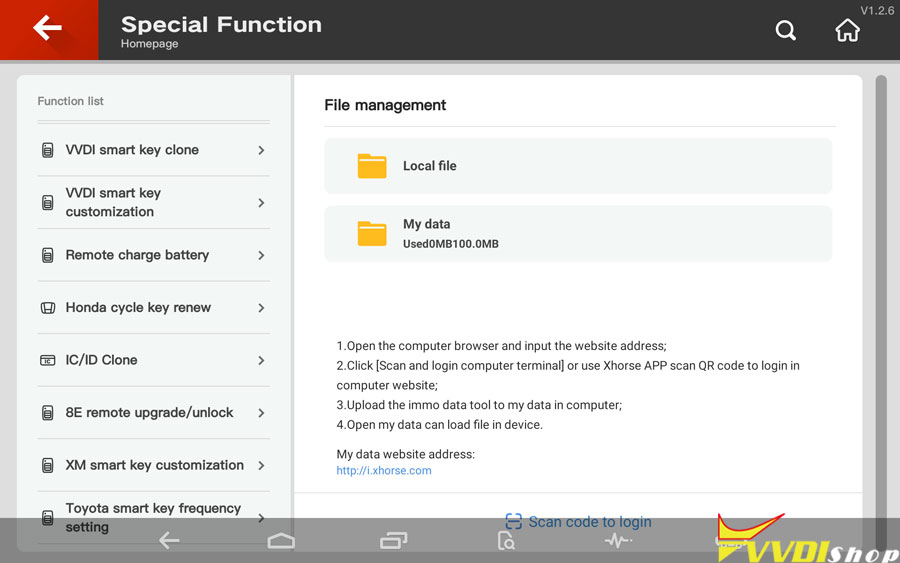Click the Homepage subtitle text
900x563 pixels.
point(149,44)
